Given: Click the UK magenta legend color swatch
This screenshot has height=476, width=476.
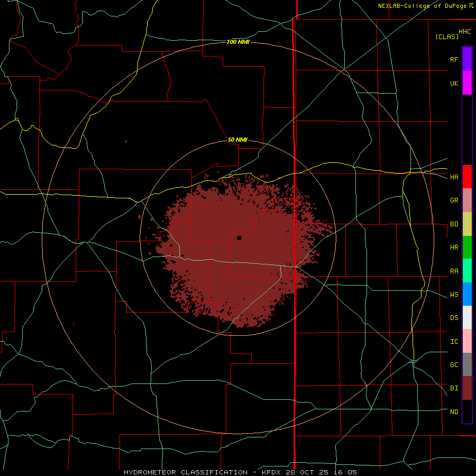Looking at the screenshot, I should click(467, 83).
